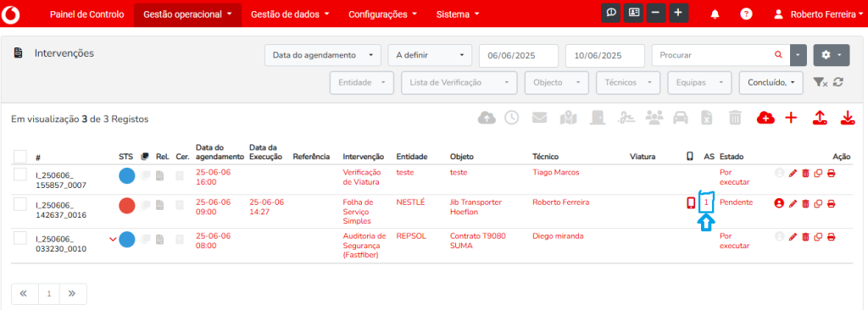This screenshot has width=868, height=310.
Task: Tick checkbox for I_250606_033230_0010
Action: click(x=20, y=237)
